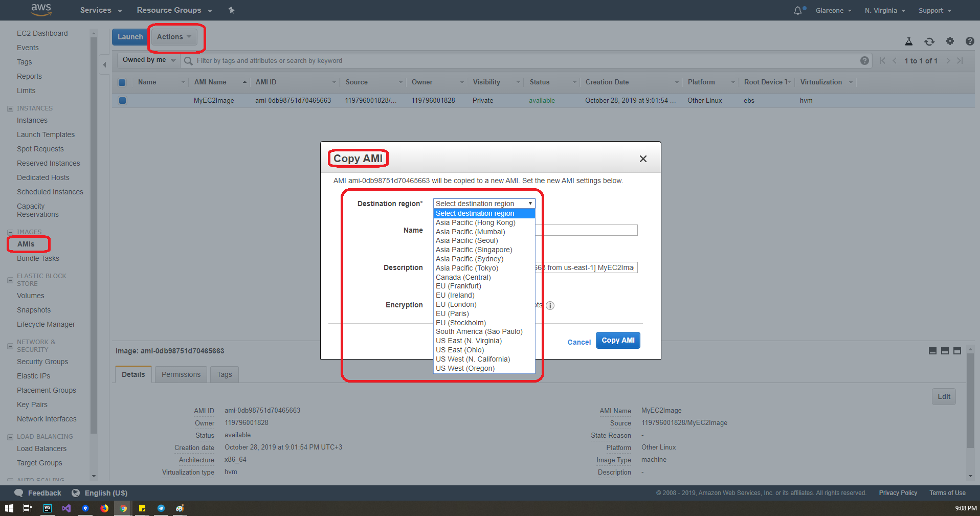The image size is (980, 516).
Task: Switch to the Permissions tab
Action: 181,374
